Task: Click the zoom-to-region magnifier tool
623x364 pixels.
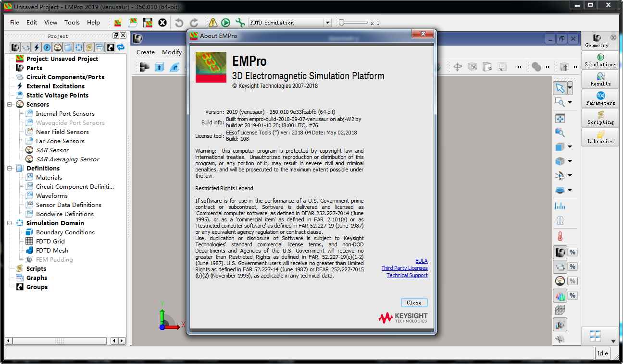Action: point(560,102)
